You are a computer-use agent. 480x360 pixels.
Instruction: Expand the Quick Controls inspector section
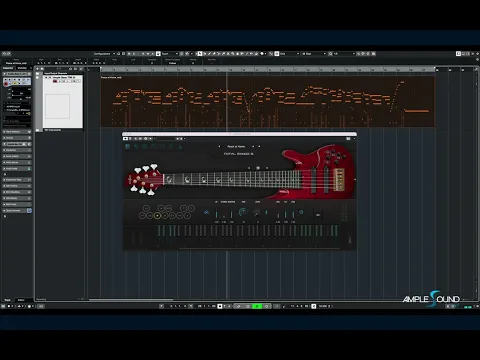tap(17, 211)
